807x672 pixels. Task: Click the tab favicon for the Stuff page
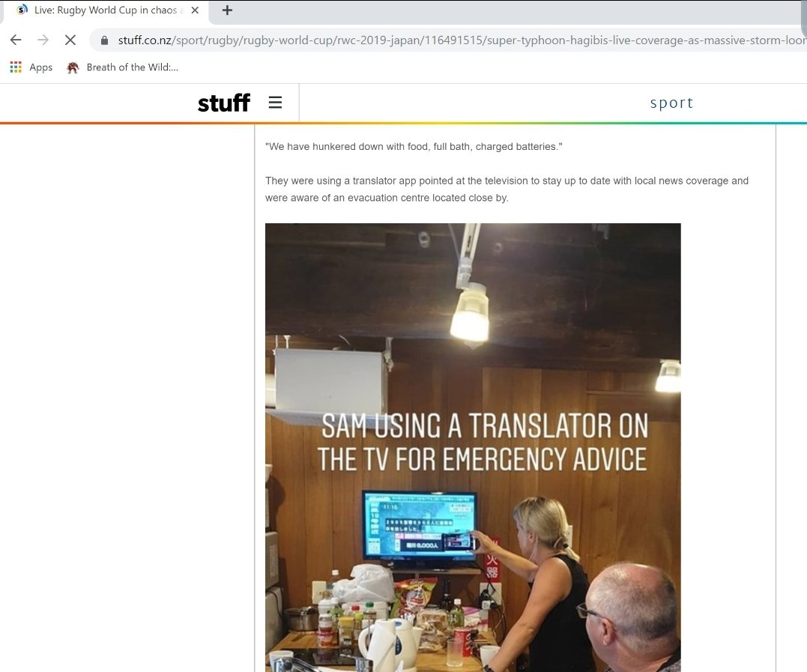click(x=22, y=10)
